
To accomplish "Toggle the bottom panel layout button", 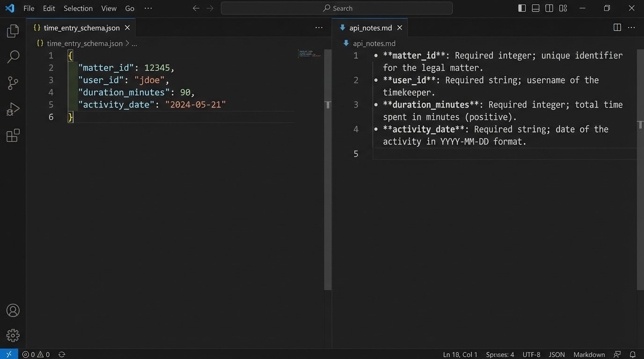I will pyautogui.click(x=535, y=8).
